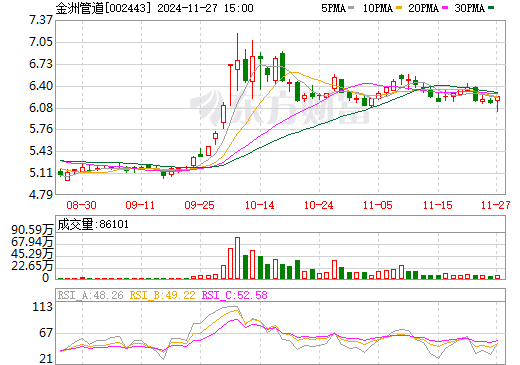The width and height of the screenshot is (520, 365).
Task: Click the 22.65万 volume axis label
Action: tap(32, 266)
